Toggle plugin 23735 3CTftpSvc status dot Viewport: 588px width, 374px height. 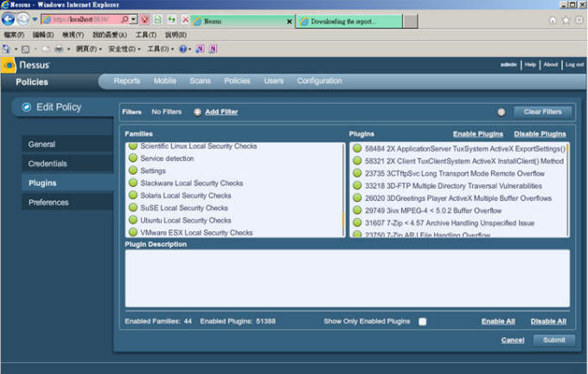pos(357,173)
